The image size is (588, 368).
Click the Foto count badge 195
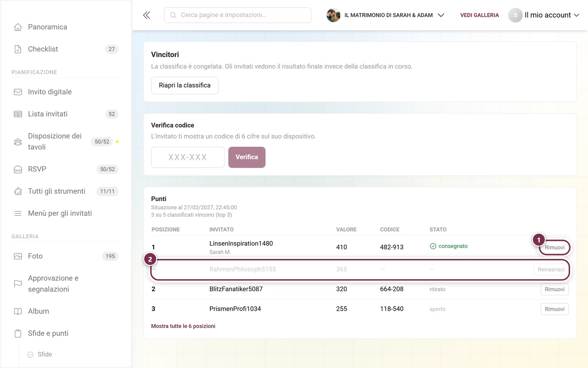pos(110,256)
